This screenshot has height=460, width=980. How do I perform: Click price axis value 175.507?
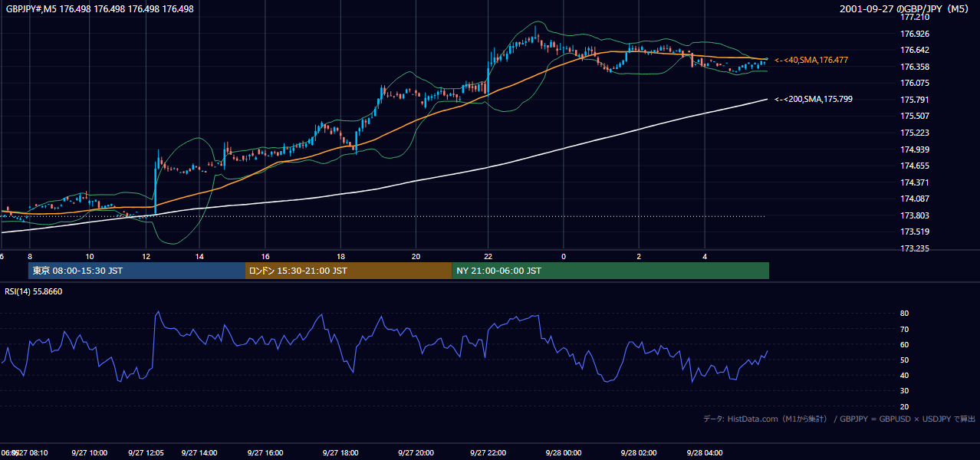click(915, 116)
